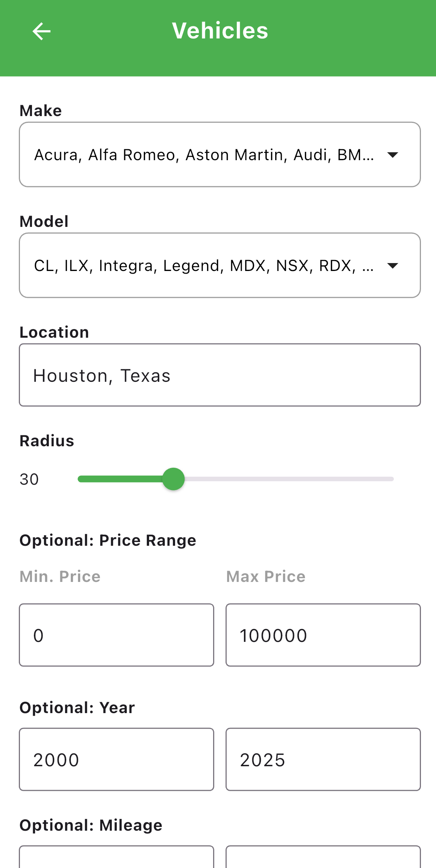Viewport: 436px width, 868px height.
Task: Click the Optional: Mileage heading
Action: [91, 825]
